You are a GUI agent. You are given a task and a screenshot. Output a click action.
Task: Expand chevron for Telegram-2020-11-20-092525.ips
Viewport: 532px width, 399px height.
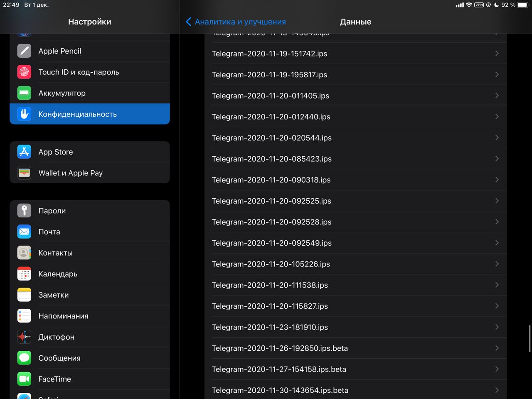(x=497, y=201)
